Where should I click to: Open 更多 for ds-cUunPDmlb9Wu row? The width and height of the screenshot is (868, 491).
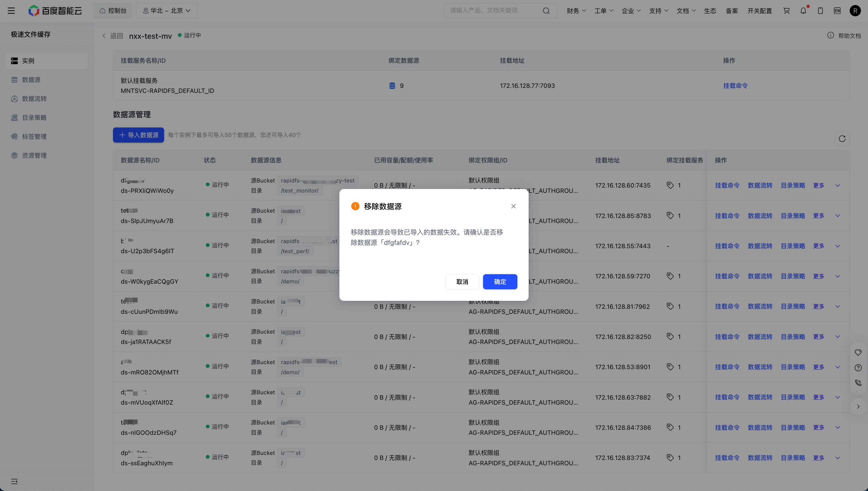pos(819,306)
